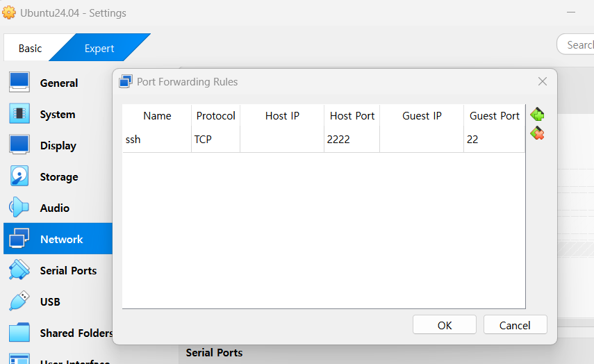Open System settings category
Screen dimensions: 594x364
click(x=58, y=114)
